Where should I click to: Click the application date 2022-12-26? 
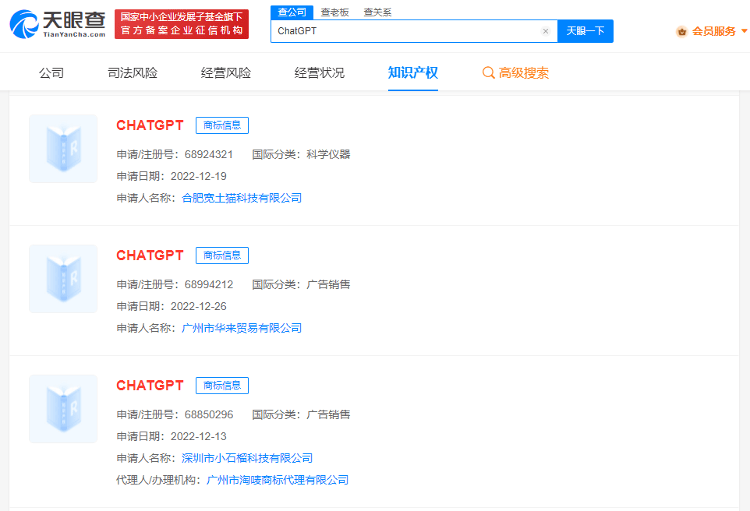pyautogui.click(x=199, y=306)
